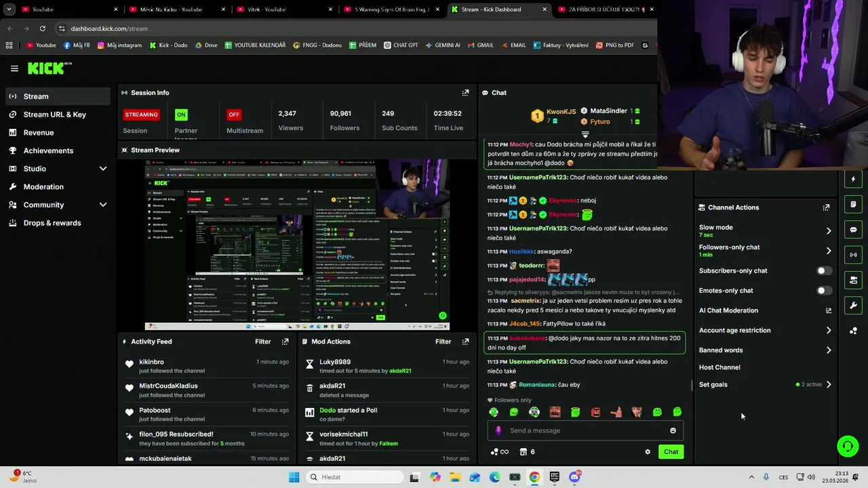The width and height of the screenshot is (868, 488).
Task: Go to Stream in sidebar
Action: [x=58, y=96]
